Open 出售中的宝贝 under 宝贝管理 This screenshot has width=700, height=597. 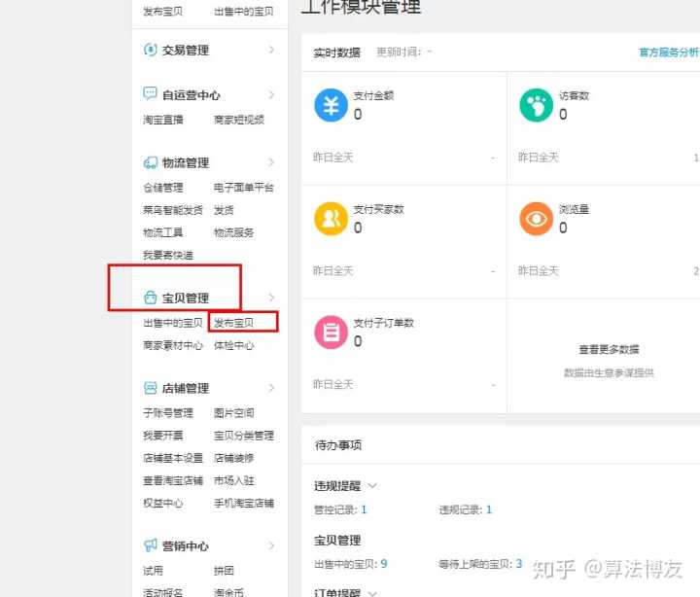[173, 323]
